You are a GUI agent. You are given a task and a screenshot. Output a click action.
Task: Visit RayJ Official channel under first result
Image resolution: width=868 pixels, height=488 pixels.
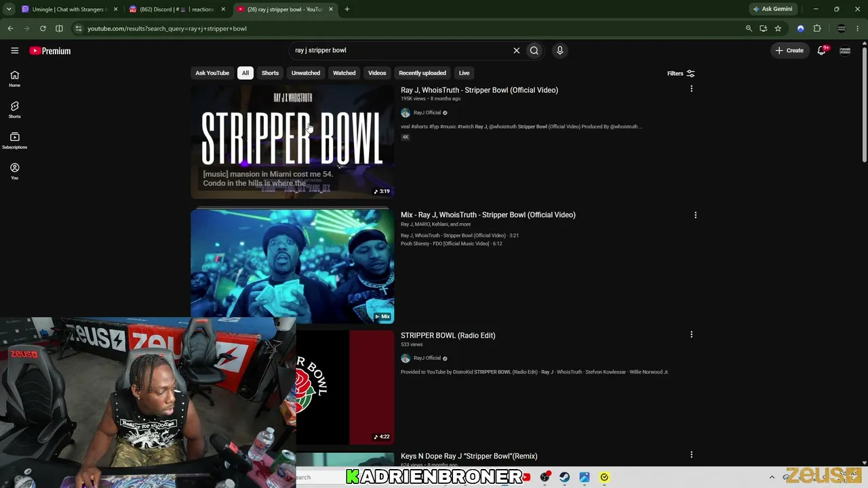[427, 113]
